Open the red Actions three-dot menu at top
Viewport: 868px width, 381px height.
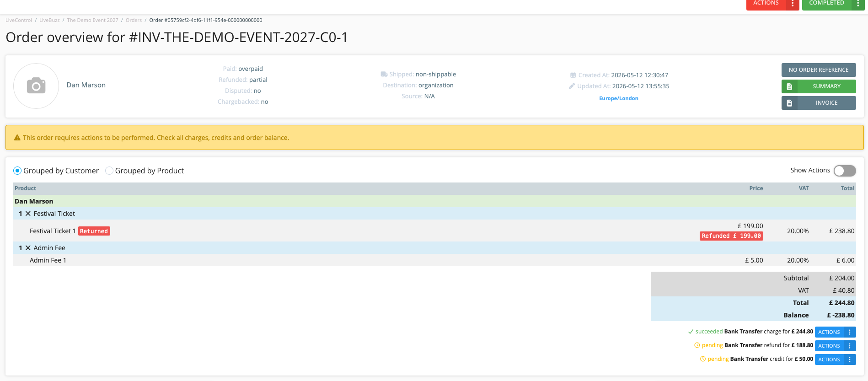pos(793,4)
